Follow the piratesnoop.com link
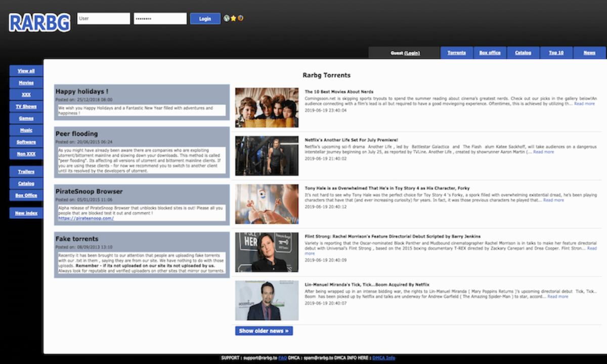Screen dimensions: 607x364 pos(86,218)
